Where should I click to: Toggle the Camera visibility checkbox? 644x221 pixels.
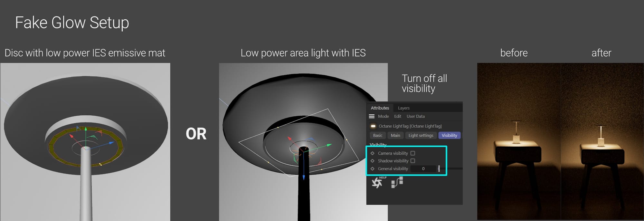point(413,153)
